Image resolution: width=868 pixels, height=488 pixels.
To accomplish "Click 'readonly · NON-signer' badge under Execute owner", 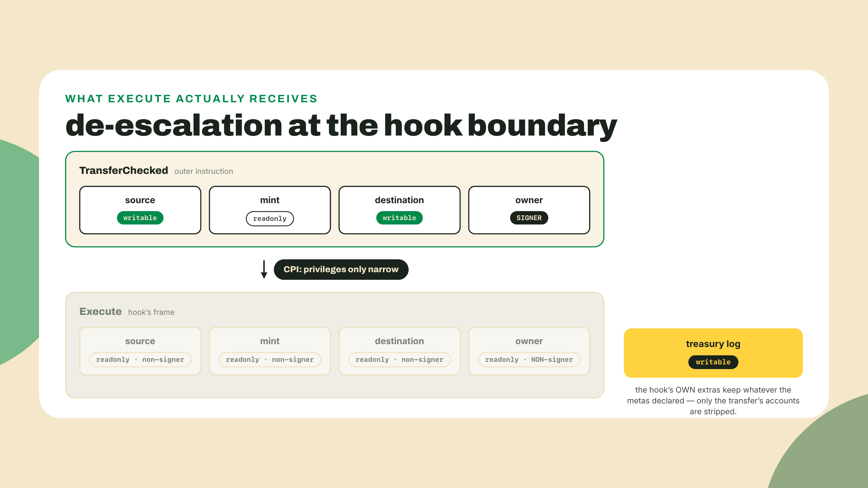I will [x=529, y=360].
